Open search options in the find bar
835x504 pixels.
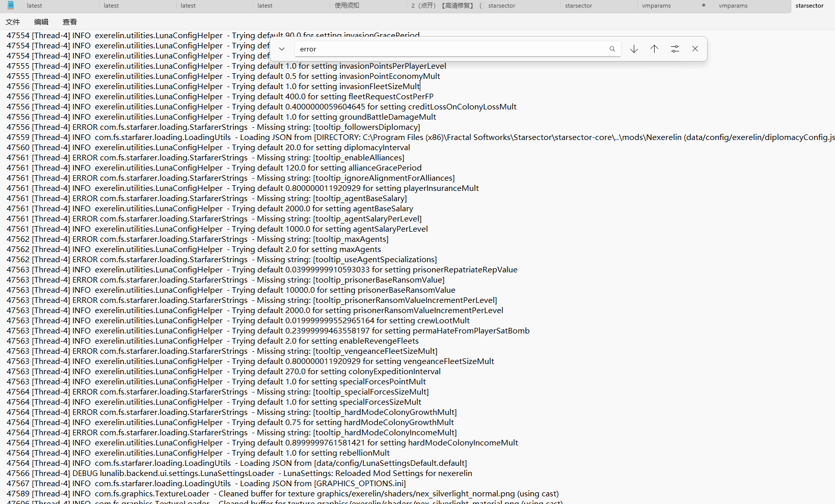coord(675,49)
